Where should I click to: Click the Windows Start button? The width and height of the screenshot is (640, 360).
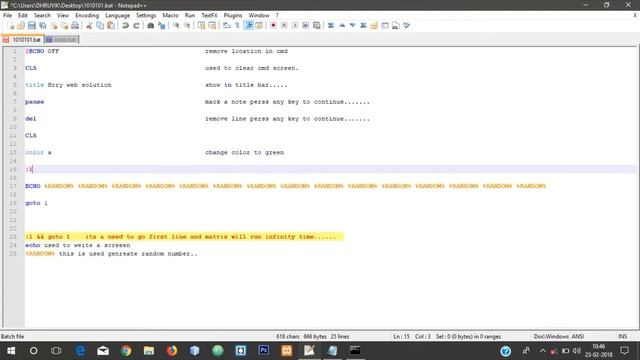pyautogui.click(x=11, y=351)
